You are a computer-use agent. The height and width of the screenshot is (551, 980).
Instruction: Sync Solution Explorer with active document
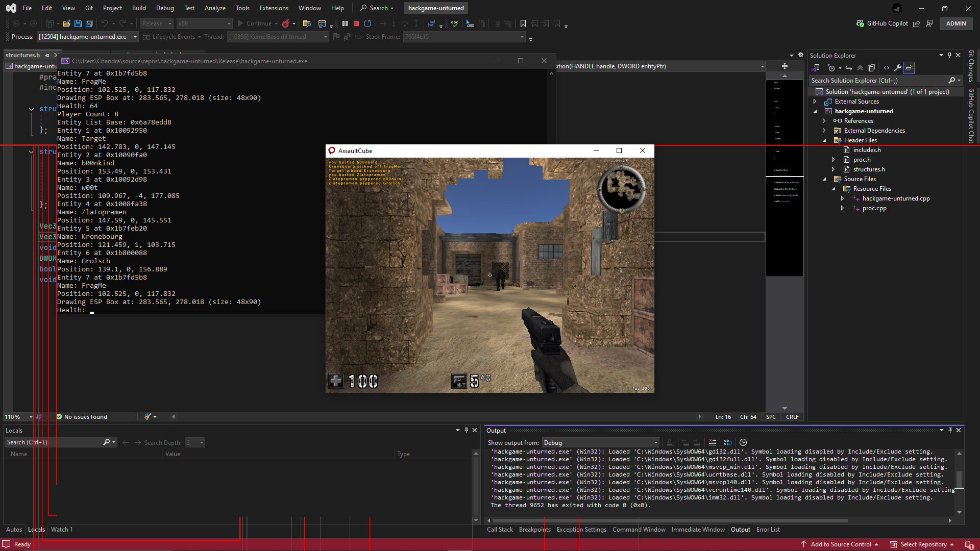pos(849,68)
